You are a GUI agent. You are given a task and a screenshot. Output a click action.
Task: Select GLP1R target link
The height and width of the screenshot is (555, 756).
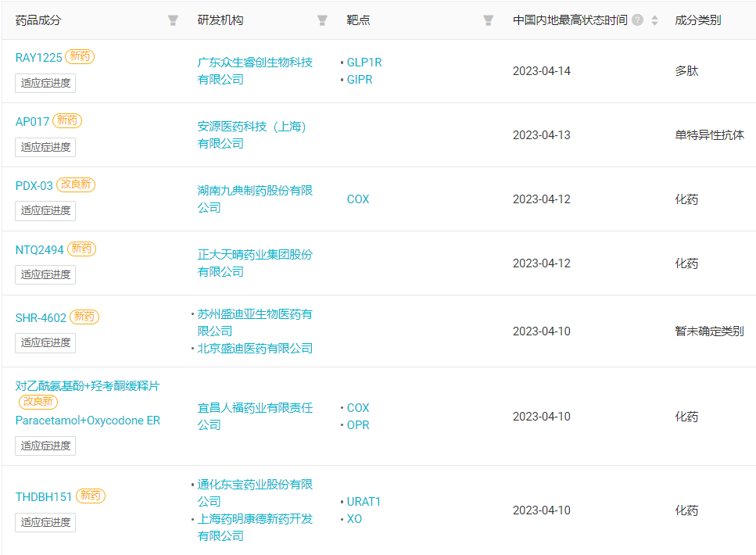click(364, 63)
